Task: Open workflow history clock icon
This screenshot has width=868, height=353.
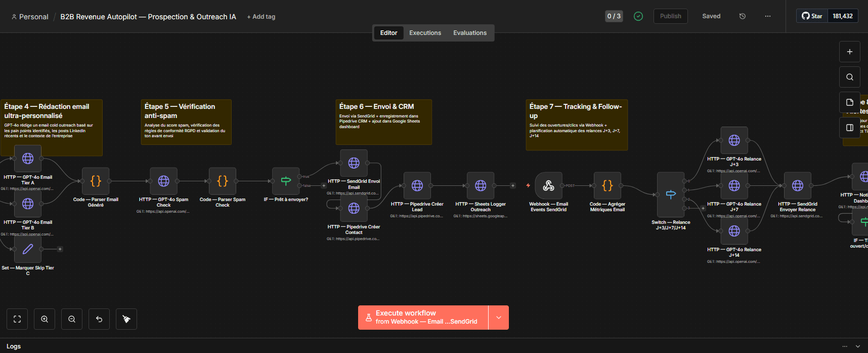Action: [743, 16]
